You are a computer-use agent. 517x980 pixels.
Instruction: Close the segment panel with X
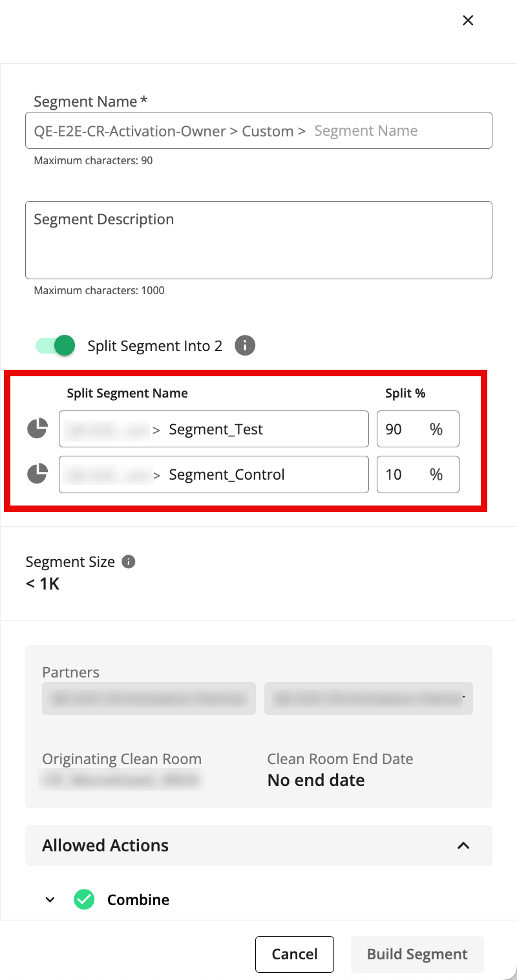pyautogui.click(x=469, y=20)
